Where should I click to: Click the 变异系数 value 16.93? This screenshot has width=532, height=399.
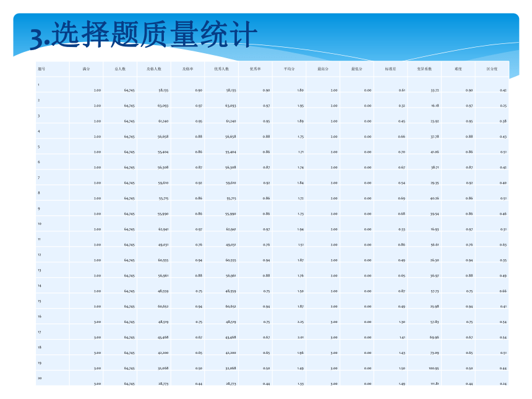pos(435,230)
